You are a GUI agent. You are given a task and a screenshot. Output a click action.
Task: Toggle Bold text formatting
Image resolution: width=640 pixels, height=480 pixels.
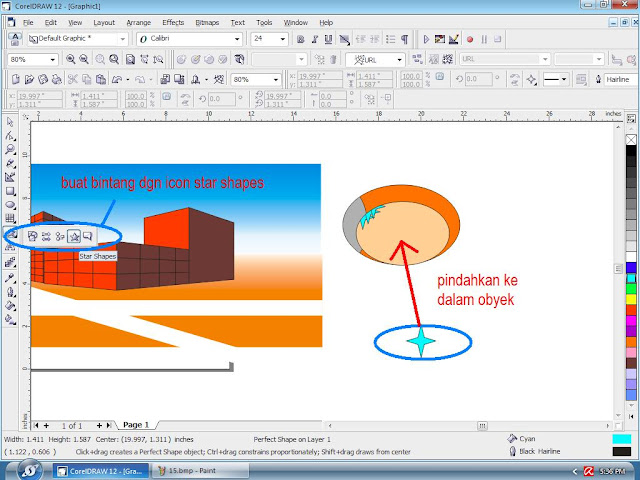coord(301,39)
